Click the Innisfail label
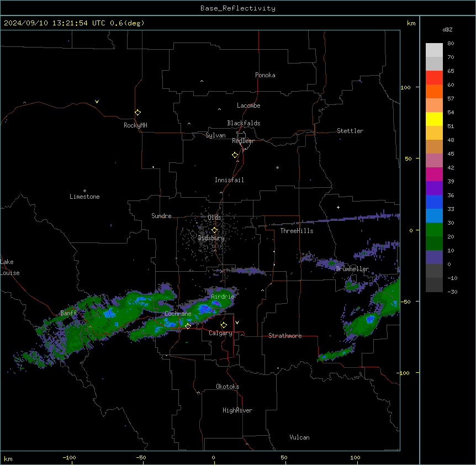The image size is (476, 465). [x=229, y=180]
